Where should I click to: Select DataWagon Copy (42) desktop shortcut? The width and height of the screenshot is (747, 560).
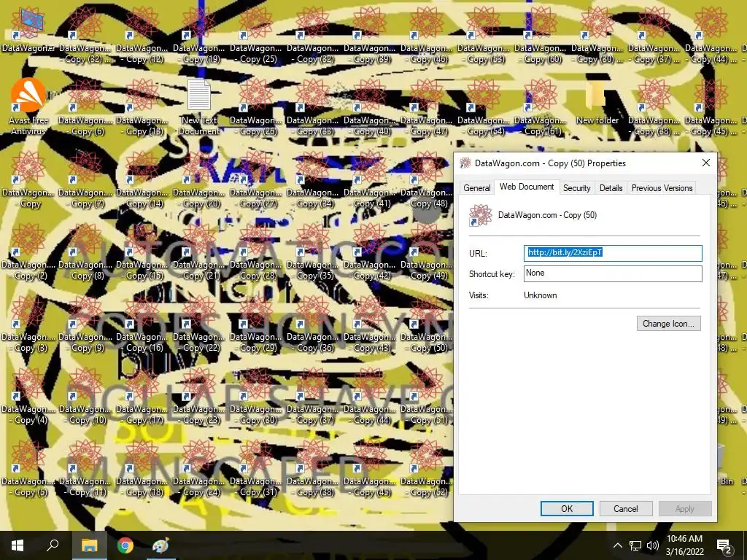370,251
